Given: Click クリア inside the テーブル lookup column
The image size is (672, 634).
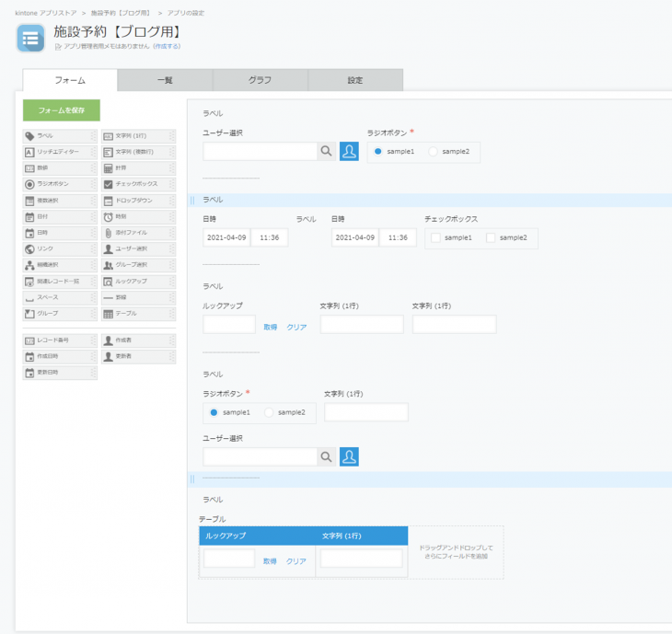Looking at the screenshot, I should point(296,561).
